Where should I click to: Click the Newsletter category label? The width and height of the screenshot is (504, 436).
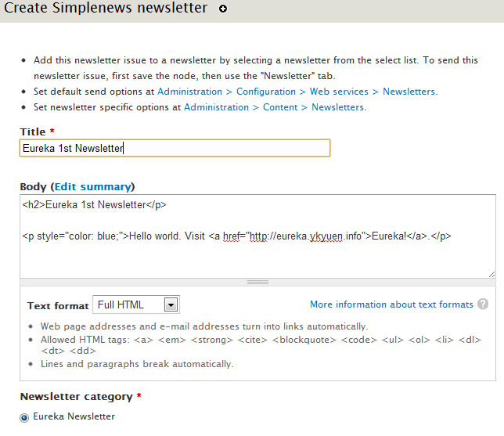point(77,397)
